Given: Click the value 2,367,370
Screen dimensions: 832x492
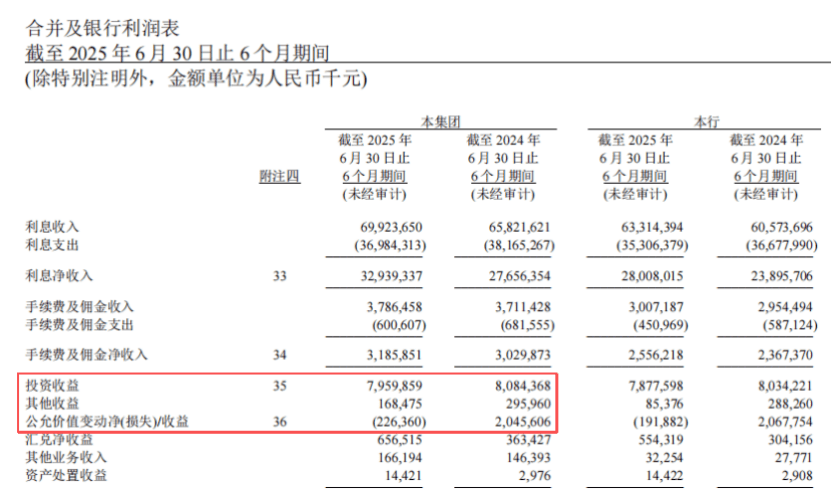Looking at the screenshot, I should click(x=785, y=355).
